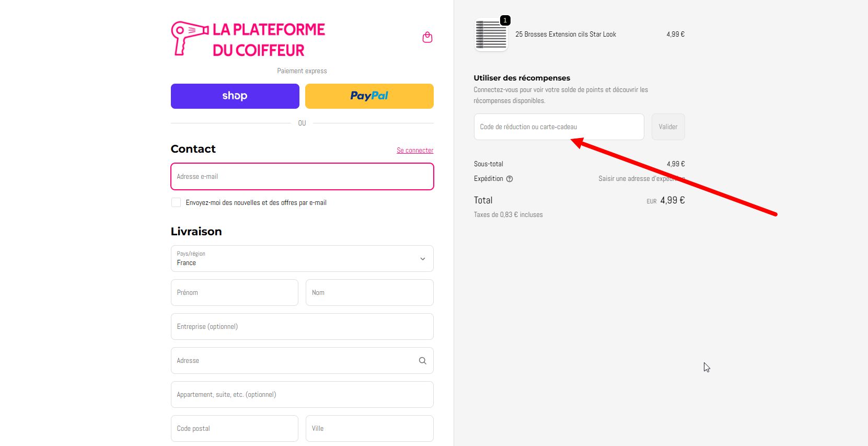Expand the Pays/région France dropdown
Viewport: 868px width, 446px height.
coord(302,259)
